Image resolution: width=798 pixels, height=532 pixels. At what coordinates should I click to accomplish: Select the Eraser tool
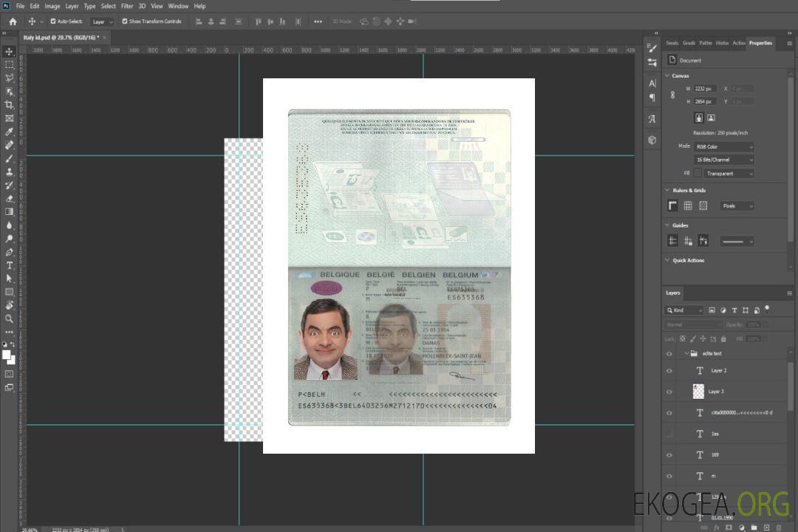pyautogui.click(x=9, y=199)
